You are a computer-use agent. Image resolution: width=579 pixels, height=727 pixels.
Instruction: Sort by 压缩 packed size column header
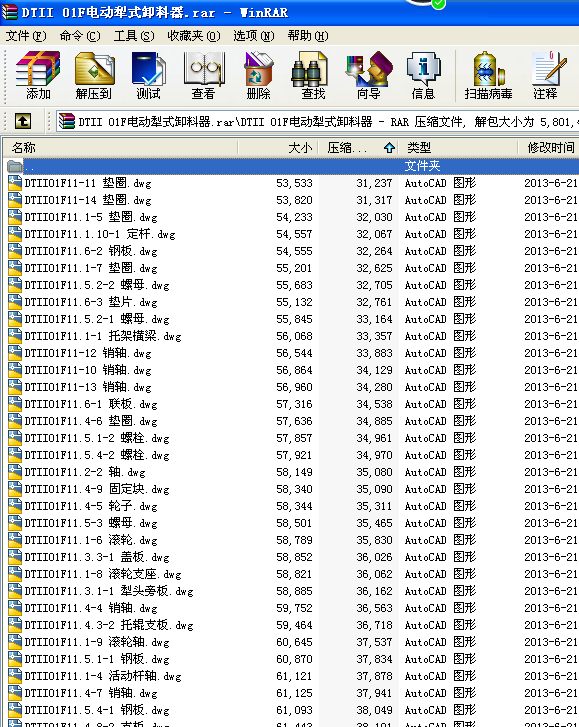[x=358, y=148]
